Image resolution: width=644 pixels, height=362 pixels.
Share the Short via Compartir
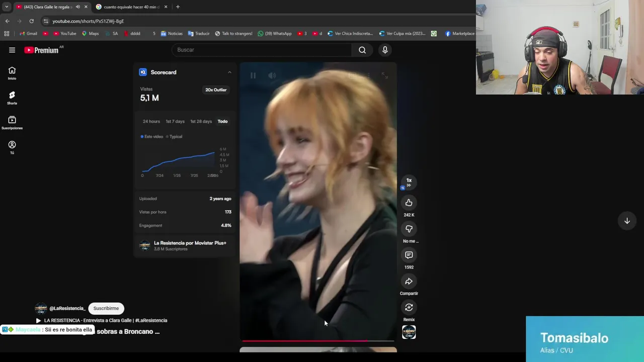[x=409, y=281]
